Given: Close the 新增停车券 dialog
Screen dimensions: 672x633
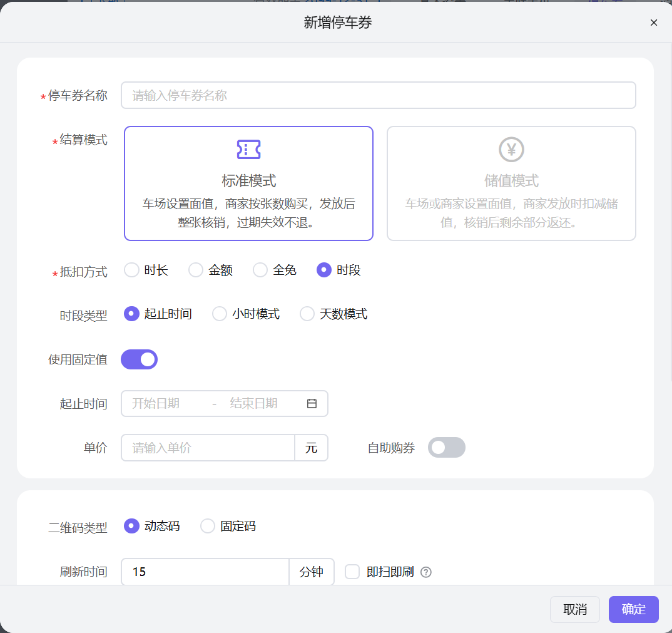Looking at the screenshot, I should (x=653, y=23).
